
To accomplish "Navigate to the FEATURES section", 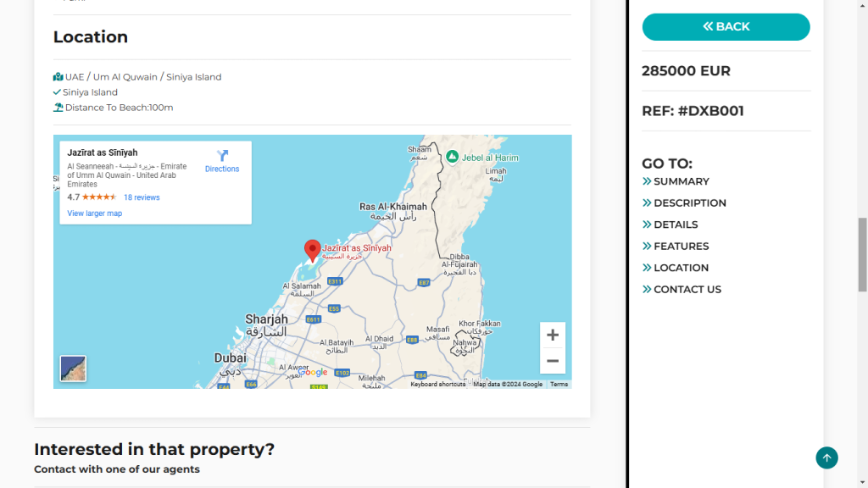I will [681, 247].
